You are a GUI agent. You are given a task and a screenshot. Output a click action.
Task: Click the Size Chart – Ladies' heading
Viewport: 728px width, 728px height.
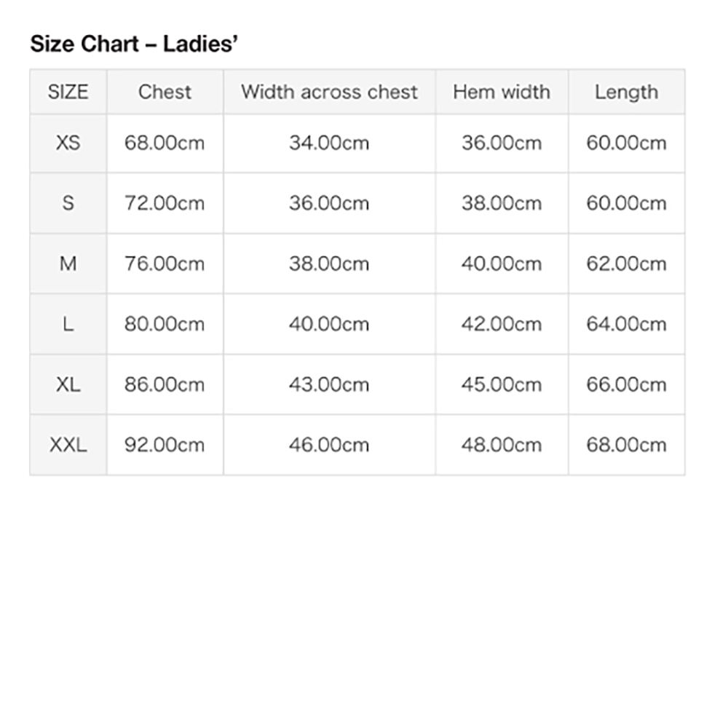click(x=134, y=44)
